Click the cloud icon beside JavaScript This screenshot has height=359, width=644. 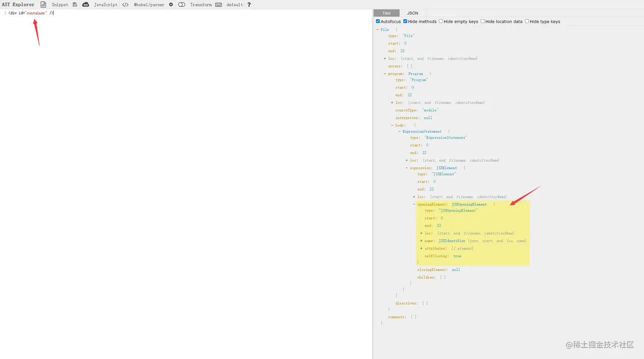click(86, 5)
